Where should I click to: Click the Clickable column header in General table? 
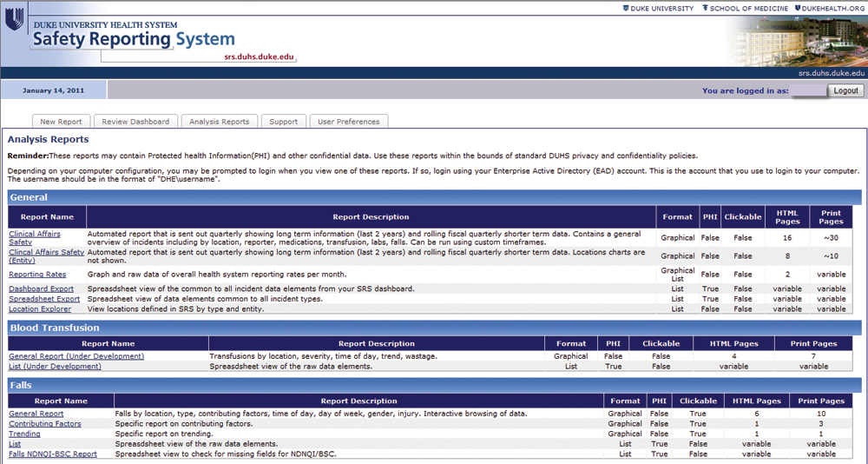[x=742, y=216]
